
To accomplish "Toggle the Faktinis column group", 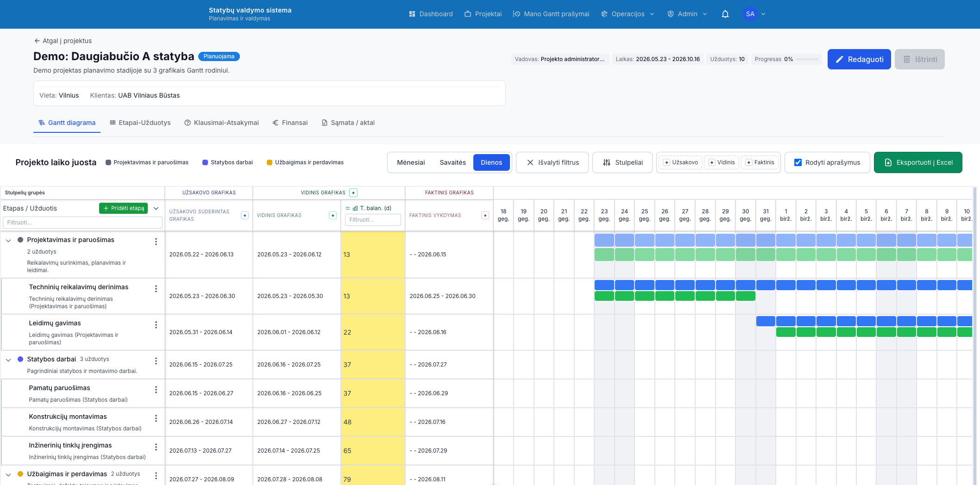I will click(760, 162).
